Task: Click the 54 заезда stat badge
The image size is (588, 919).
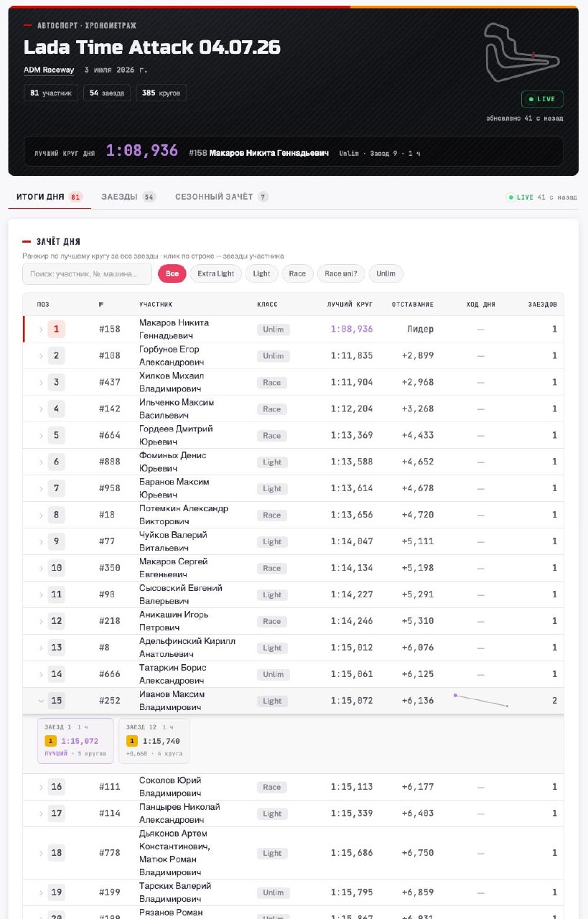Action: click(x=107, y=93)
